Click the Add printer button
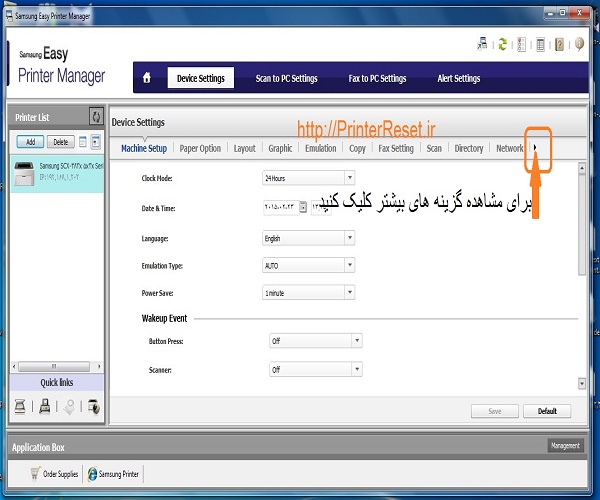This screenshot has width=600, height=500. click(x=30, y=142)
